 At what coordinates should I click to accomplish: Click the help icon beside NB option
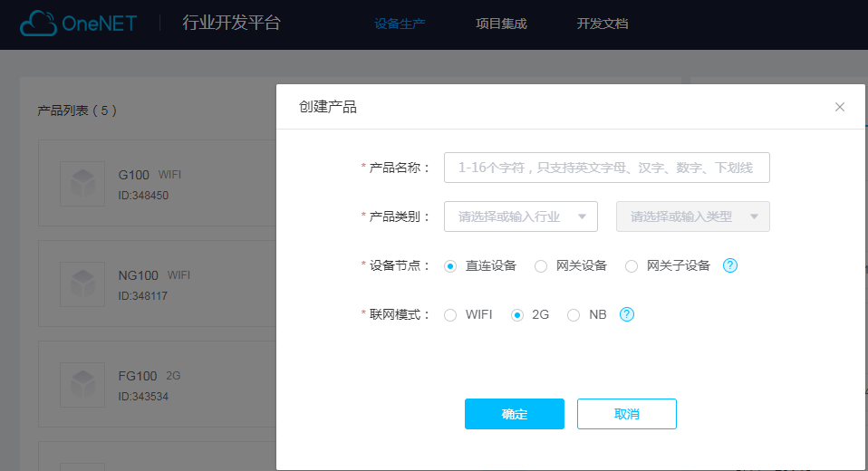point(627,314)
